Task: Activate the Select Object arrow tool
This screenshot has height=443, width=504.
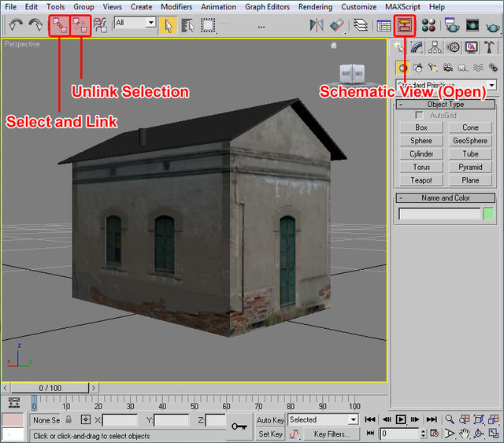Action: click(x=168, y=25)
